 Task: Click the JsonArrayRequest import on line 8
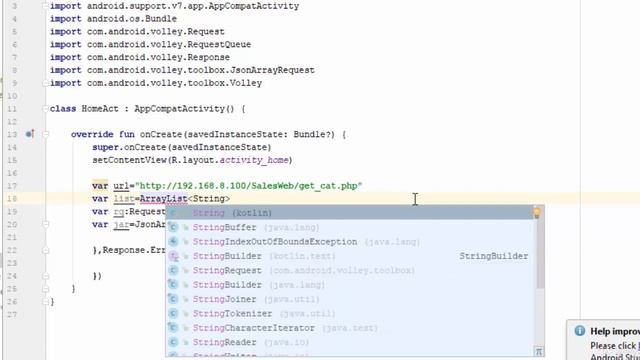point(182,70)
